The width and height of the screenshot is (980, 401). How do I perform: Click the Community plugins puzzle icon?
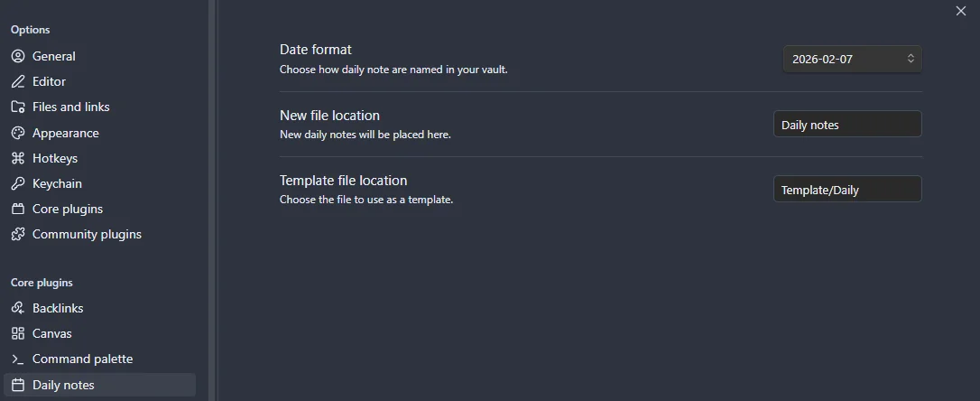point(18,234)
